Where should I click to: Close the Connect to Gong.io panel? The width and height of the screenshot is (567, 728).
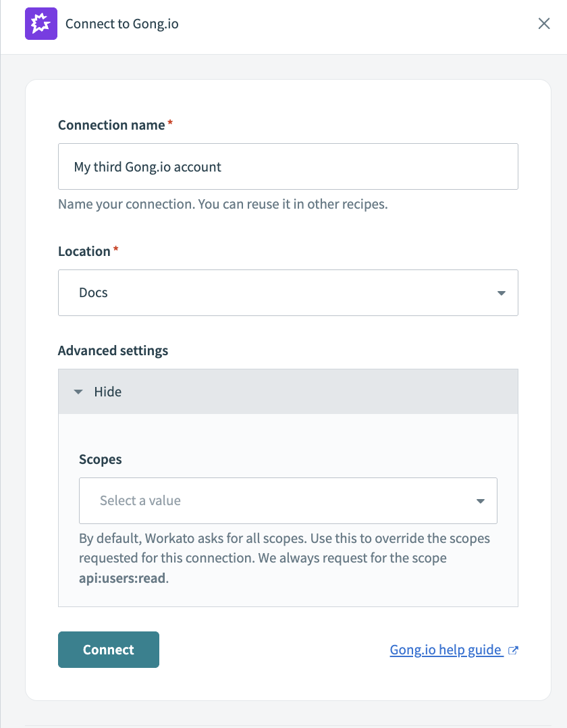(x=544, y=24)
